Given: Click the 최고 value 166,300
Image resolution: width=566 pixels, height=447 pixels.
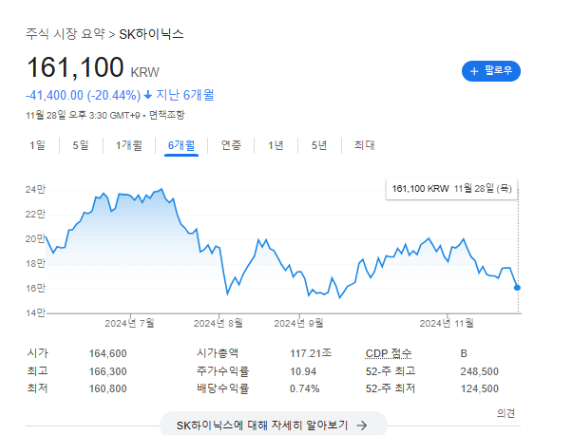Looking at the screenshot, I should tap(108, 372).
